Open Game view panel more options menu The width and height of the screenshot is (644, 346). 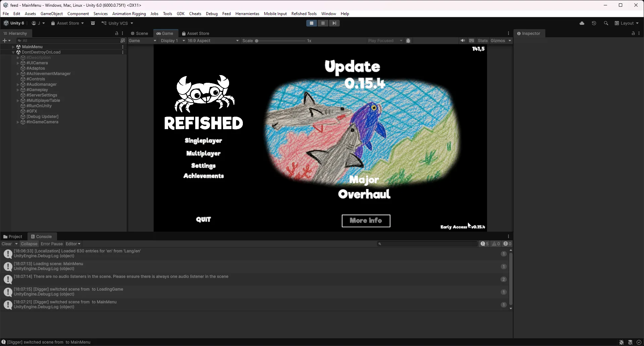pos(508,34)
